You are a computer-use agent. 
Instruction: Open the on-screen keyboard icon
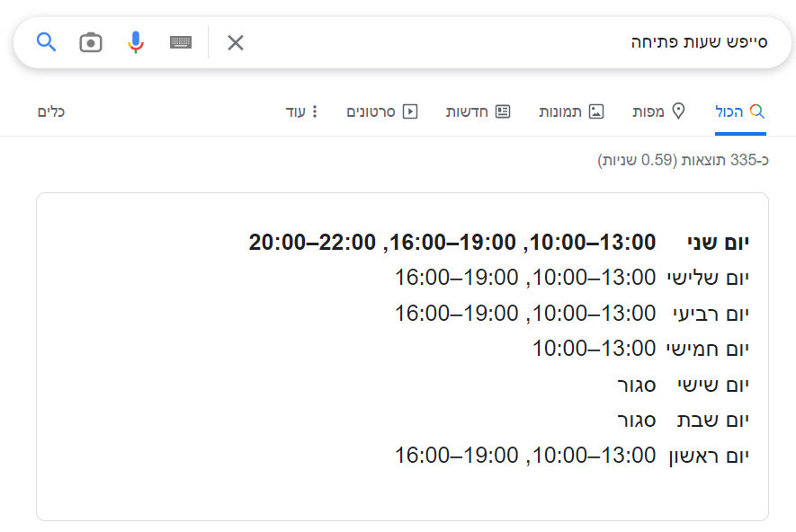pyautogui.click(x=181, y=42)
